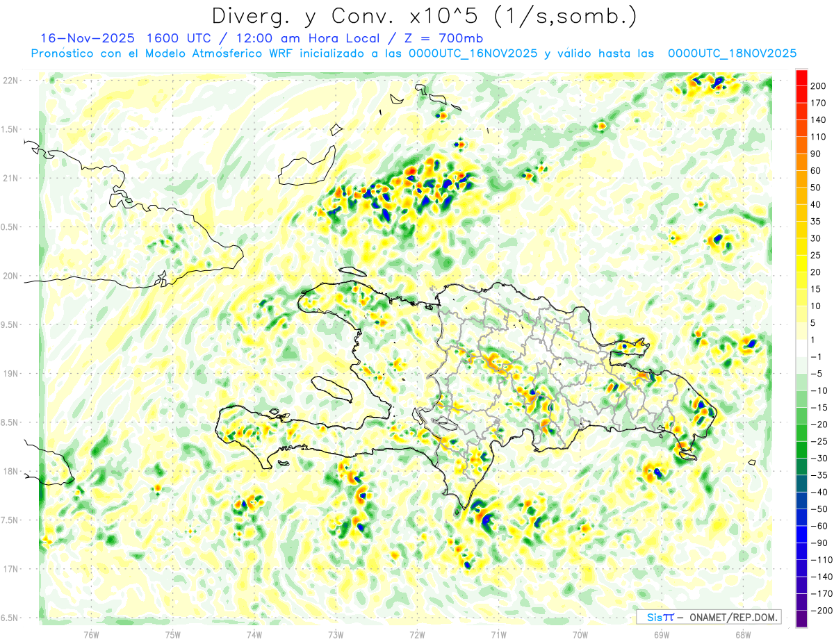
Task: Click the legend value -1
Action: coord(817,356)
